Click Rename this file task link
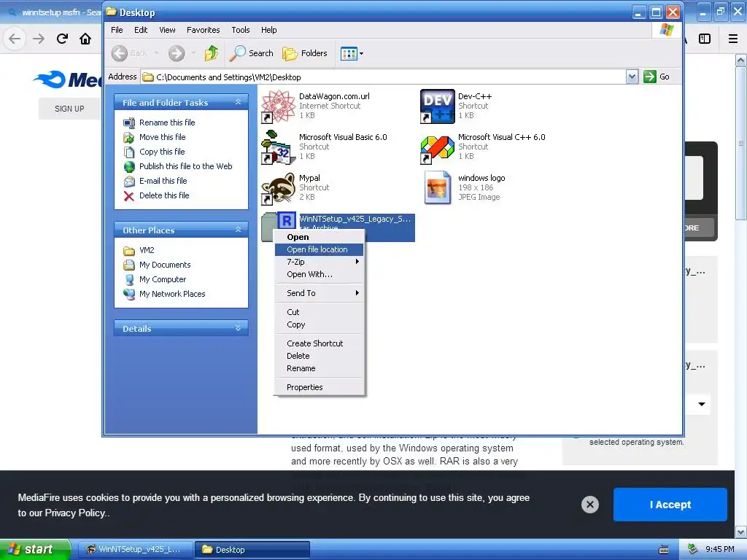Screen dimensions: 747x560 (167, 122)
